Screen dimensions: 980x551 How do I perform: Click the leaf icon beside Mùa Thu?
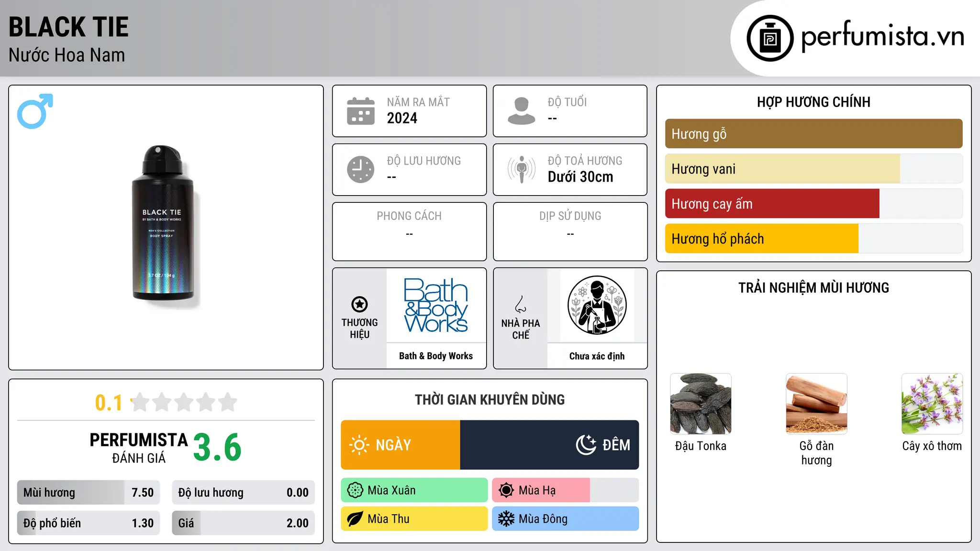pos(355,519)
